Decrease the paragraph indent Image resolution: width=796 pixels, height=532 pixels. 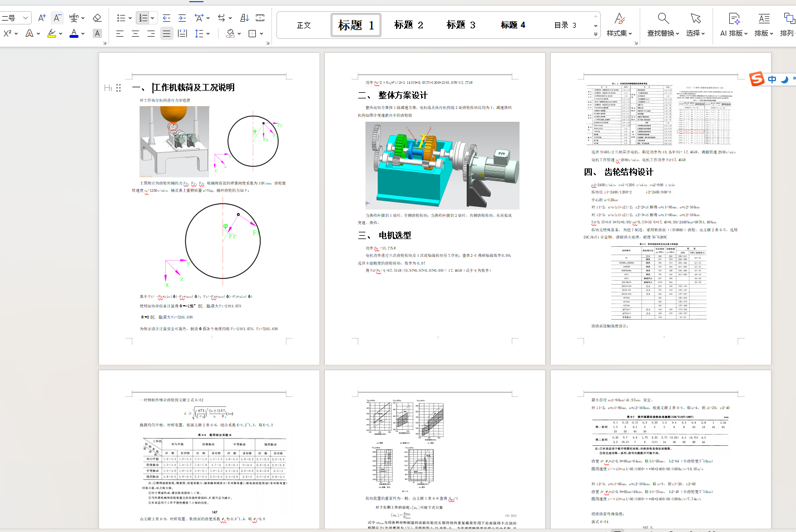[x=166, y=18]
